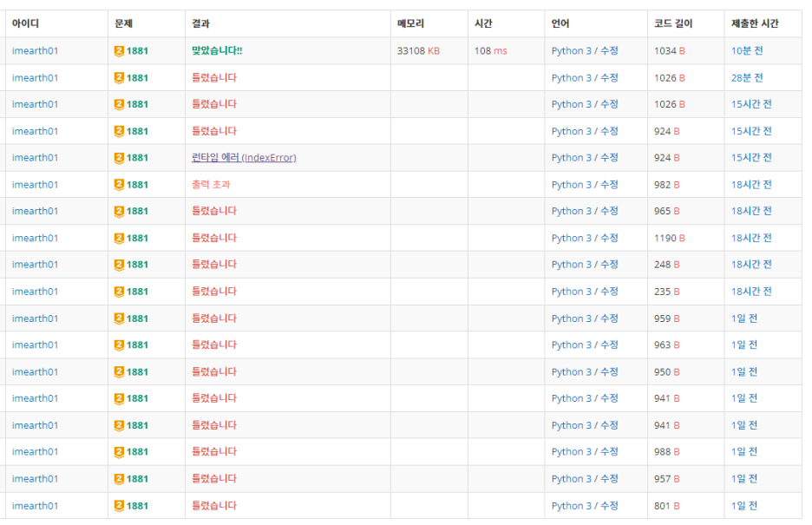This screenshot has width=812, height=525.
Task: Click 틀렸습니다 in the 28분 전 row
Action: tap(214, 77)
